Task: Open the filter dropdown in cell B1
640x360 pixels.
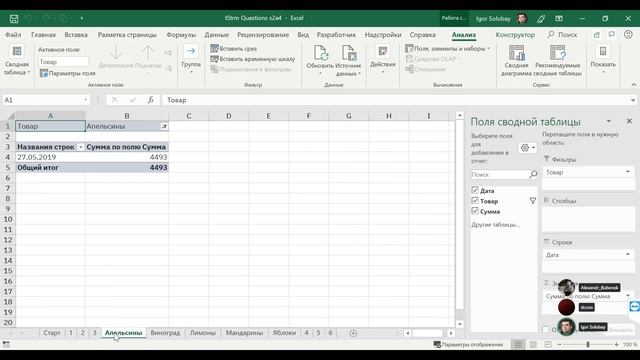Action: tap(164, 127)
